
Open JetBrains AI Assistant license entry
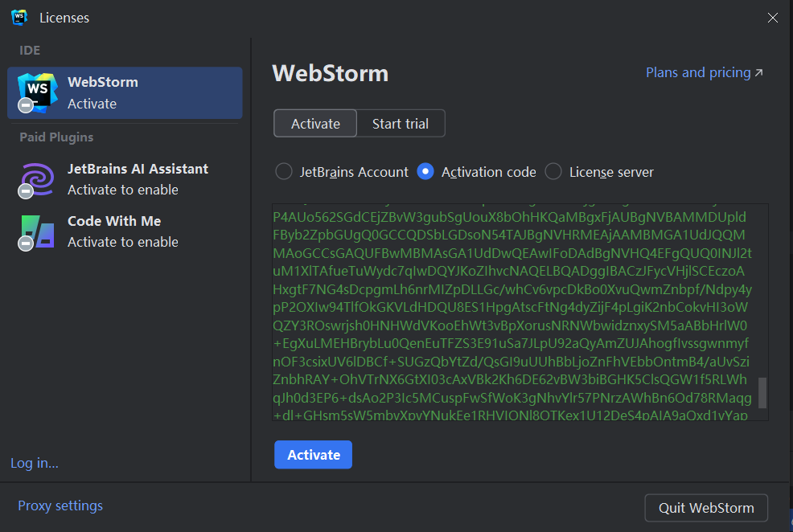(x=125, y=179)
